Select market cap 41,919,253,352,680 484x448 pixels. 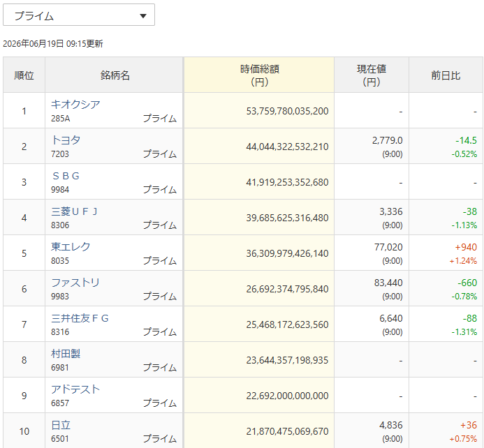[x=287, y=182]
